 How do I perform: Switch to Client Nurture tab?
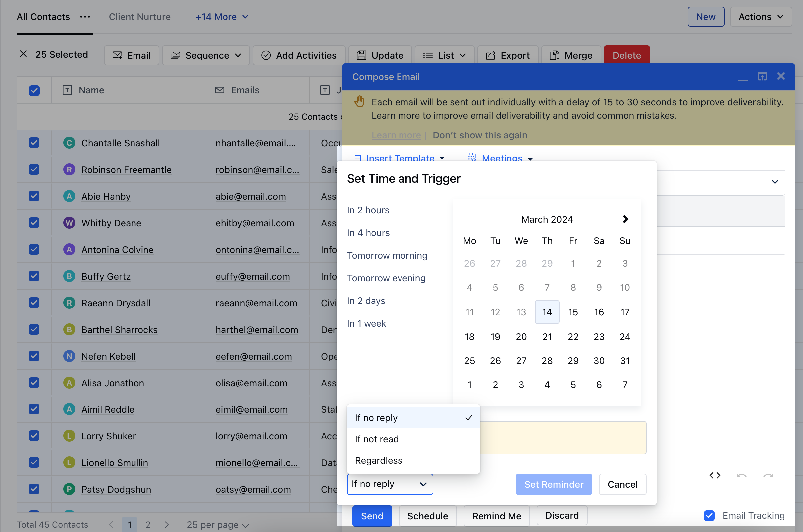(x=139, y=17)
